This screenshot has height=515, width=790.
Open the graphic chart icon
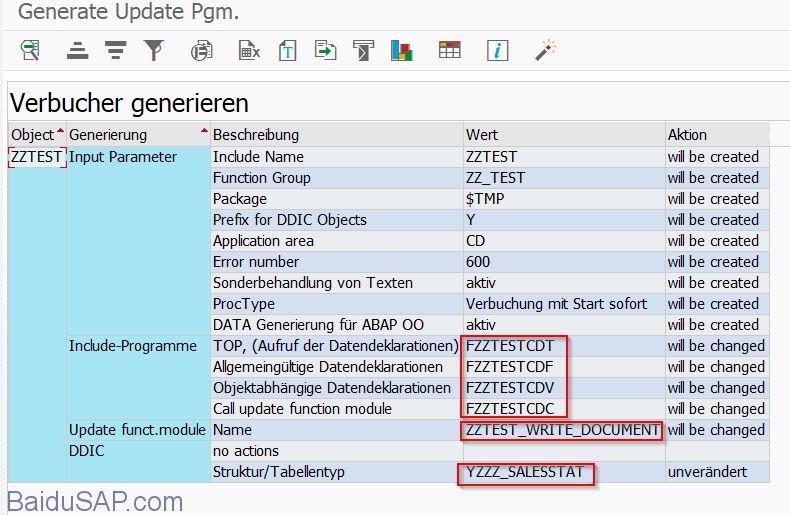click(402, 50)
